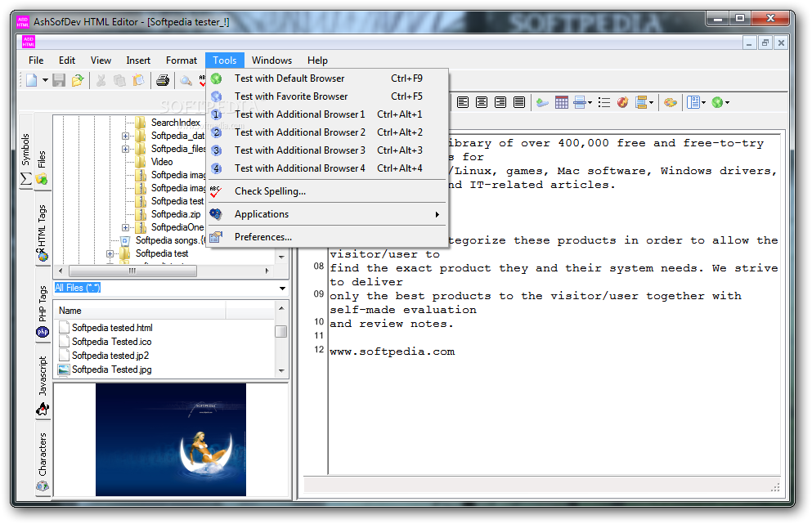Click the Print toolbar icon
The image size is (812, 524).
tap(163, 80)
